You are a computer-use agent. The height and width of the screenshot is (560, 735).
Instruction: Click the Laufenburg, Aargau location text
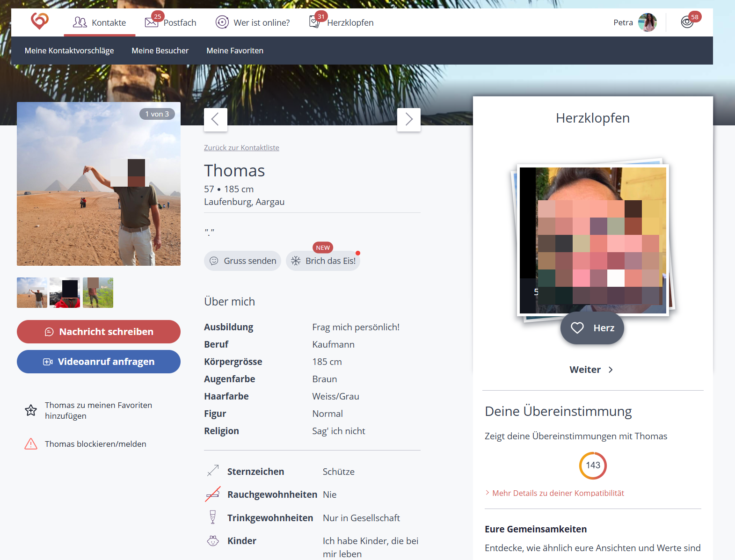click(244, 202)
